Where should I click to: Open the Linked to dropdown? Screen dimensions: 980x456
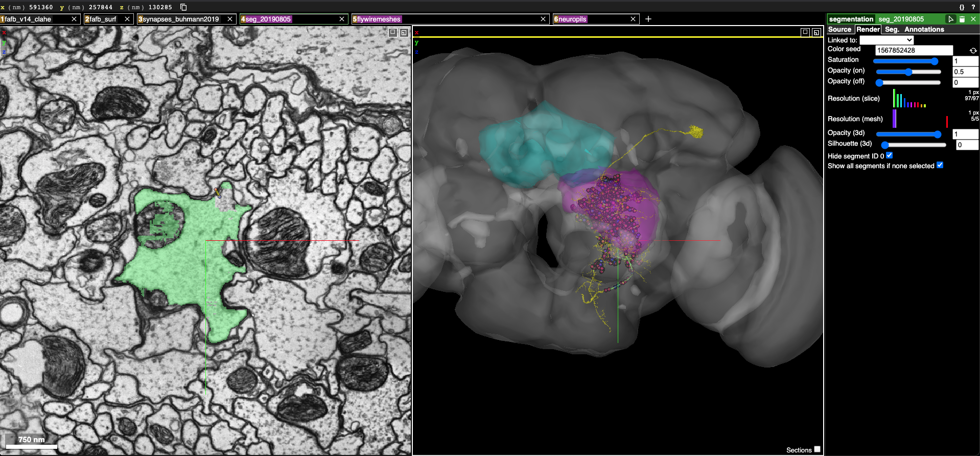click(886, 40)
